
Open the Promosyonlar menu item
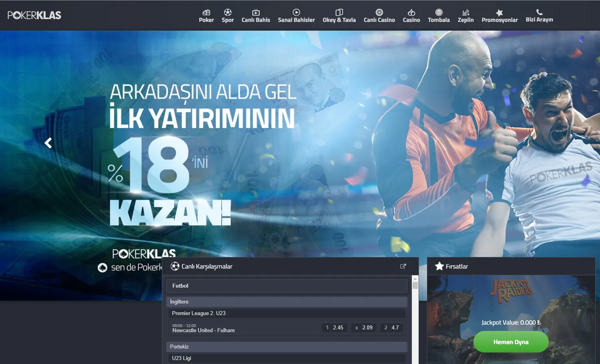(499, 16)
